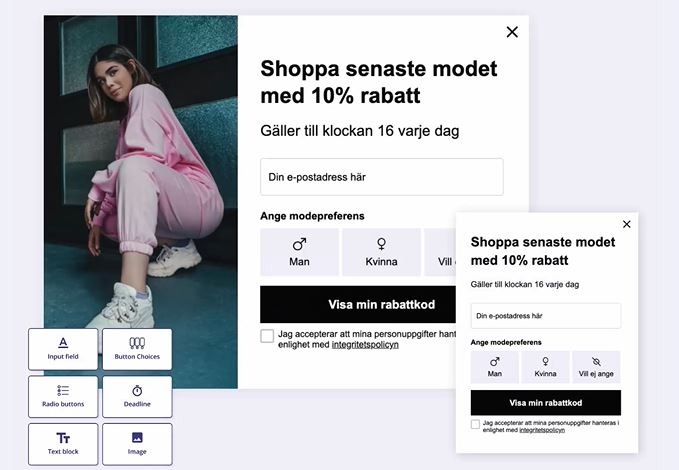The height and width of the screenshot is (470, 679).
Task: Close the small mobile popup
Action: 627,224
